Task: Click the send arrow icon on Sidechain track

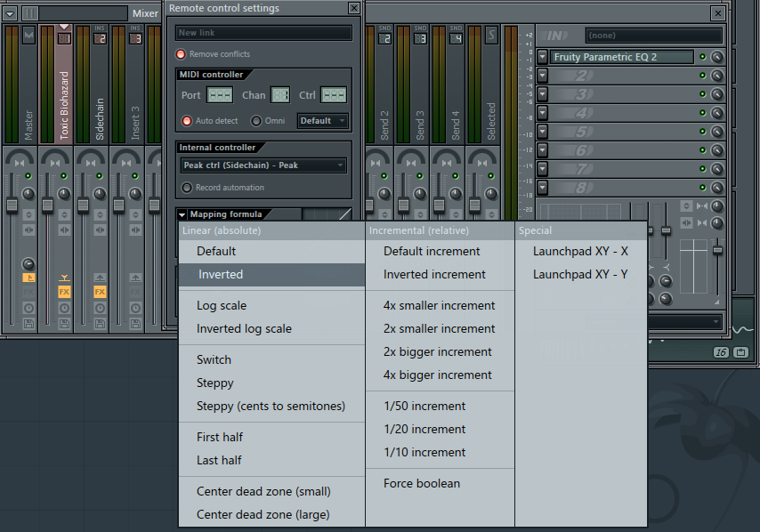Action: (x=100, y=278)
